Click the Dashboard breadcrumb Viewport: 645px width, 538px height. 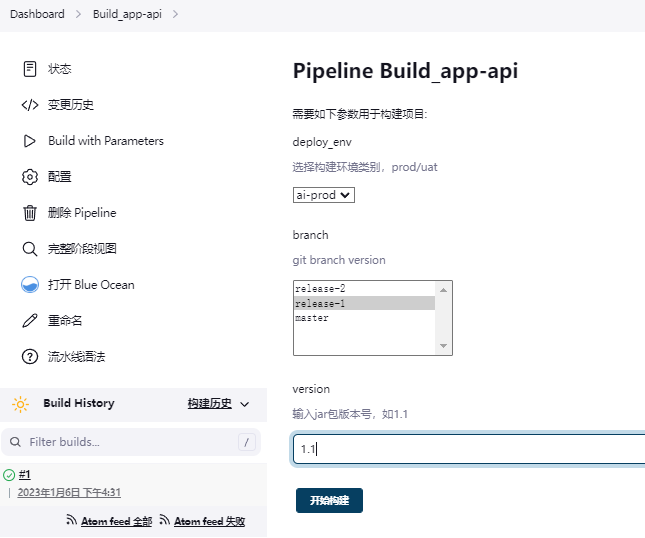tap(37, 14)
